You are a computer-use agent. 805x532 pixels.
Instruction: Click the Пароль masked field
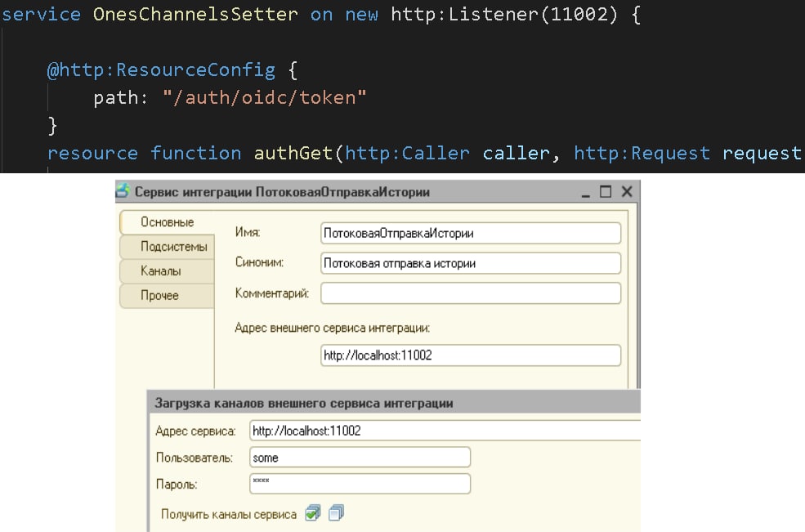click(360, 484)
